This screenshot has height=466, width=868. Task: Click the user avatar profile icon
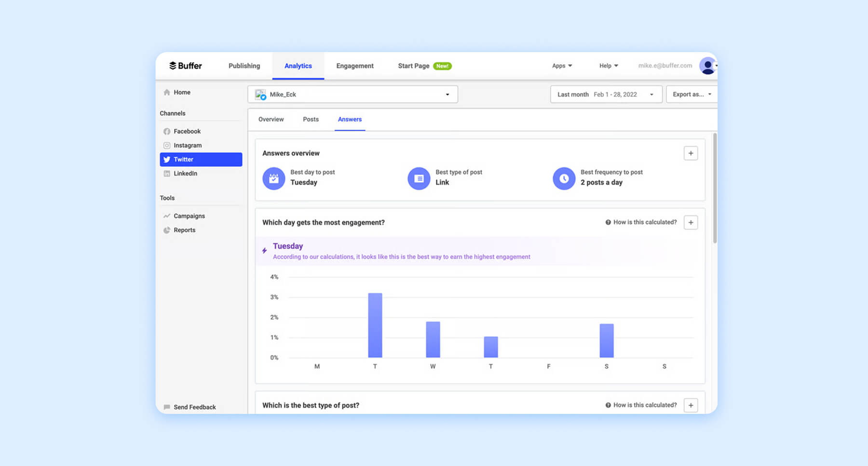click(707, 66)
